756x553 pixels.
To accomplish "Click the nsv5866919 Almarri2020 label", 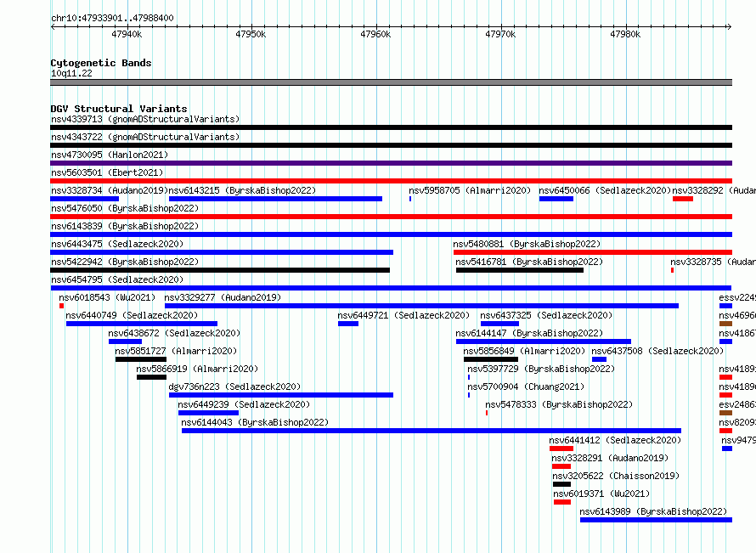I will [x=197, y=369].
